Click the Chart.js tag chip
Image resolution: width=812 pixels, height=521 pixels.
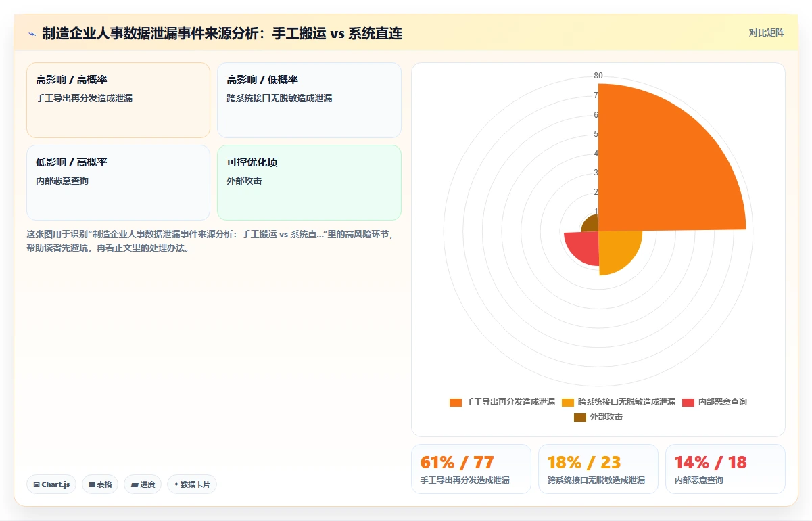pyautogui.click(x=51, y=484)
